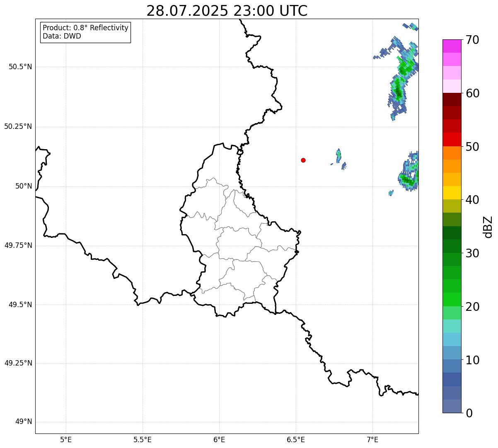Click the 49.75°N latitude label
The image size is (498, 448).
pyautogui.click(x=18, y=245)
